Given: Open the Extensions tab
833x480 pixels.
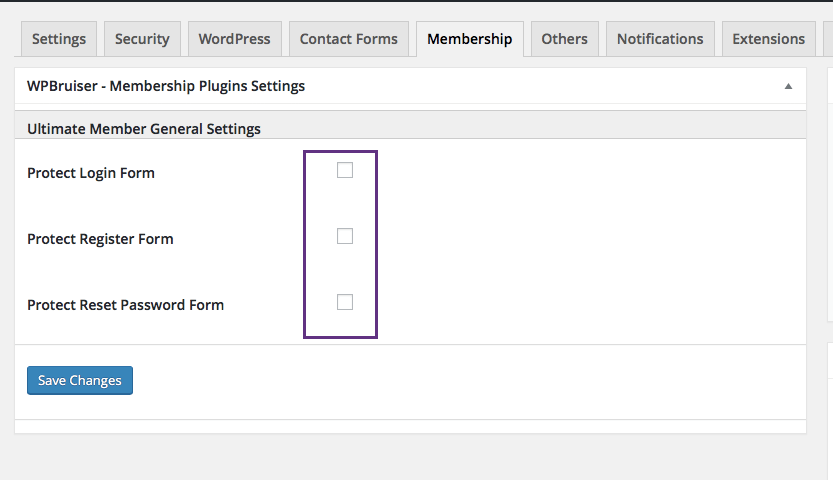Looking at the screenshot, I should coord(768,39).
